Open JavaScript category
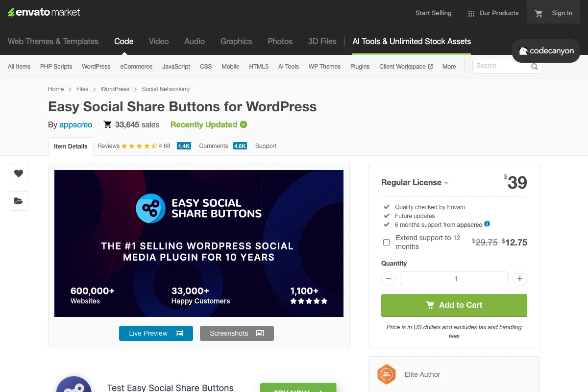Image resolution: width=588 pixels, height=392 pixels. coord(176,67)
